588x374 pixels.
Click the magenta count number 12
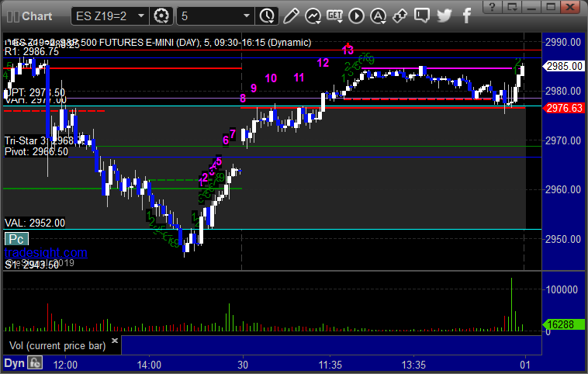tap(323, 63)
